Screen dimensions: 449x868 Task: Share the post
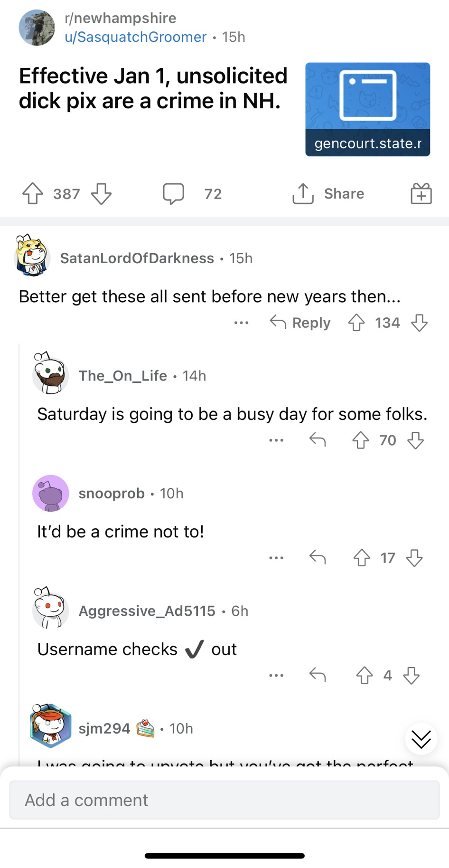click(328, 193)
